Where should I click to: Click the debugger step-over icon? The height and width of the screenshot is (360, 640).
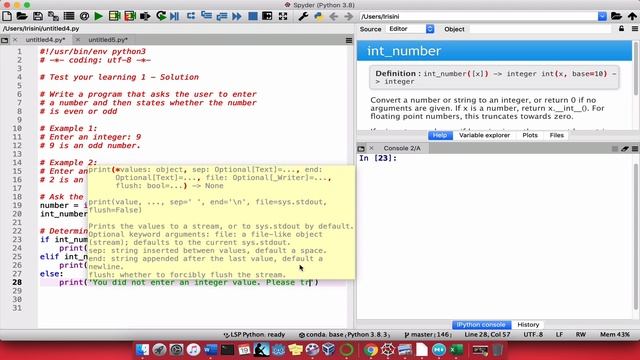(191, 16)
